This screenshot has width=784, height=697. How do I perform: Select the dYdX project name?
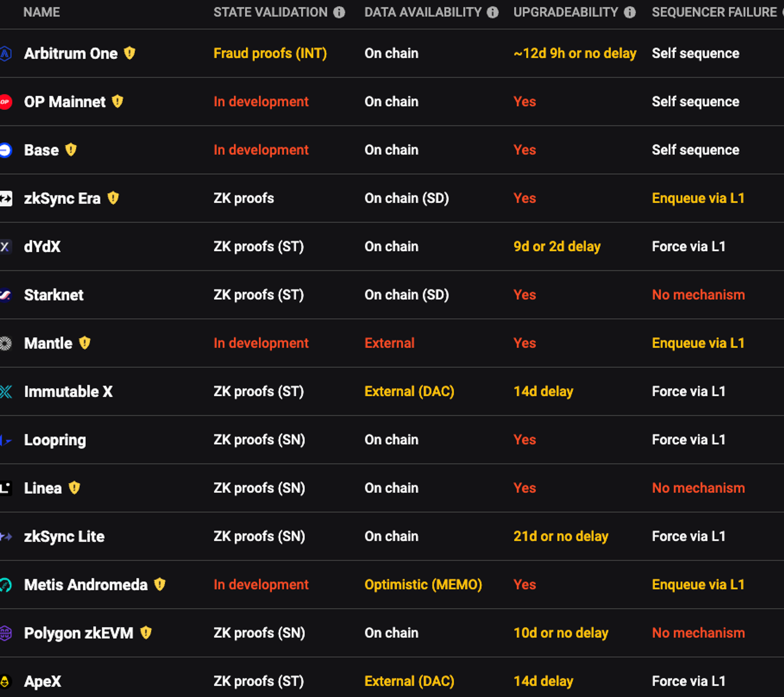[x=42, y=247]
